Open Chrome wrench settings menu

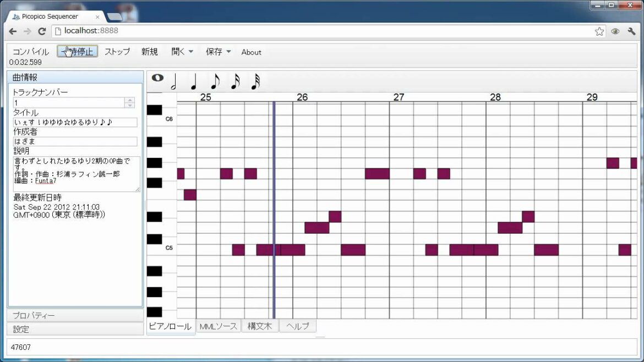coord(631,31)
